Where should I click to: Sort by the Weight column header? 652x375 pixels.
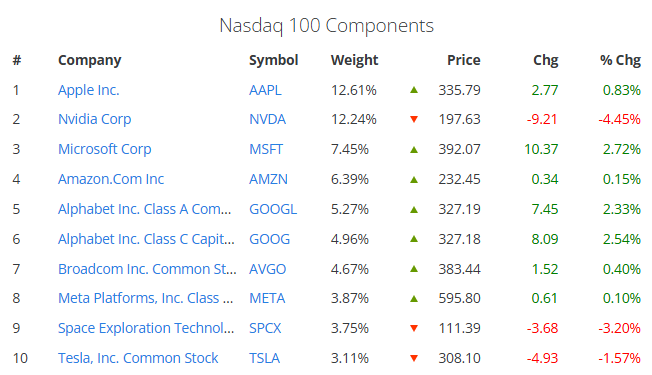[x=354, y=60]
